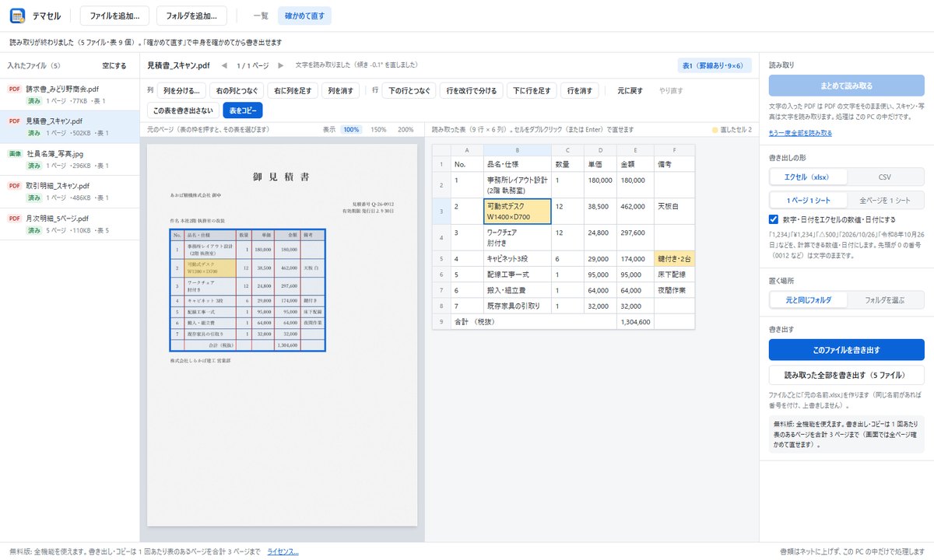Set page zoom to 200%

pos(406,129)
